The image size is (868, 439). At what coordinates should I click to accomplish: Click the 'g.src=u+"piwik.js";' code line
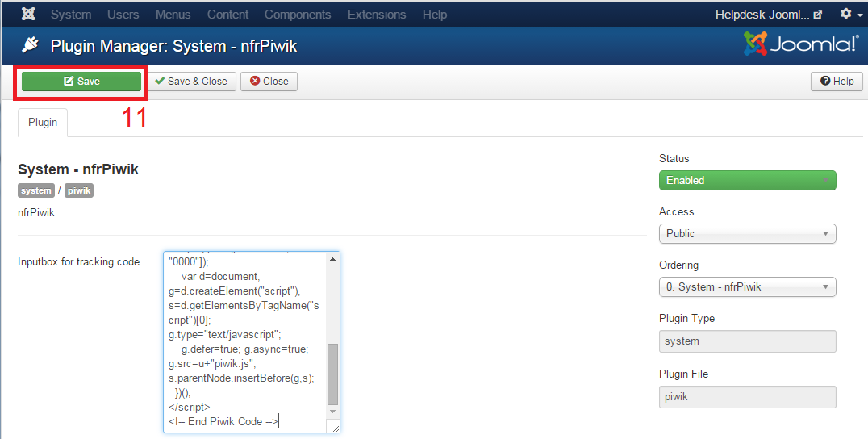(213, 364)
